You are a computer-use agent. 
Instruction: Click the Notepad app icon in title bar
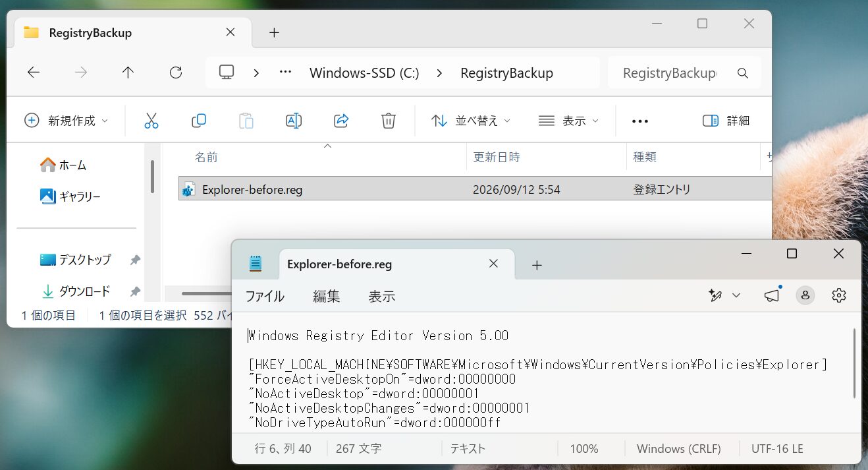click(x=256, y=264)
